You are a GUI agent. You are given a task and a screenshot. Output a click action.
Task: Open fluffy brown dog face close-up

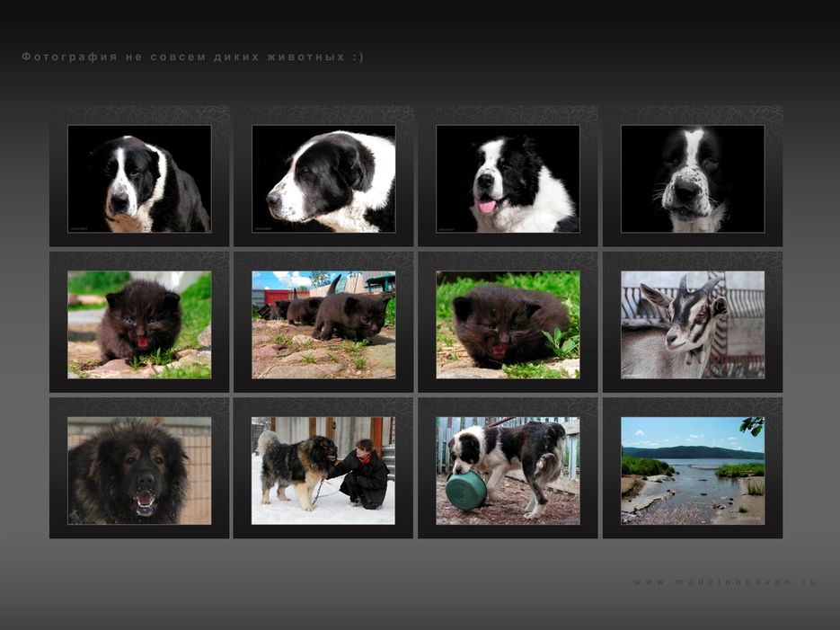139,470
